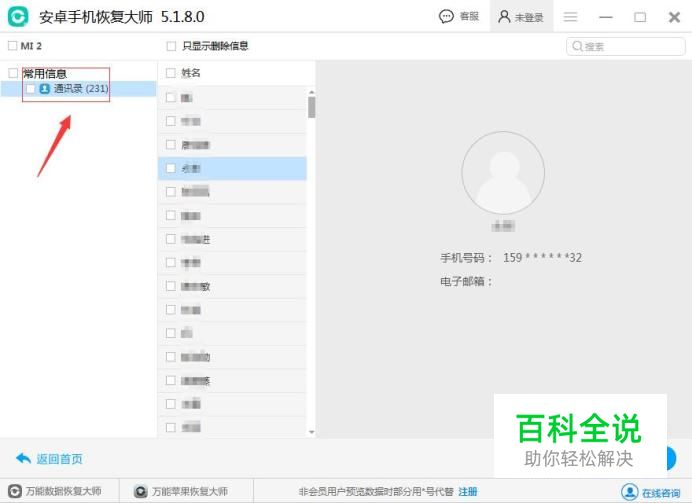The image size is (692, 503).
Task: Click the 电子邮箱 label
Action: [466, 281]
